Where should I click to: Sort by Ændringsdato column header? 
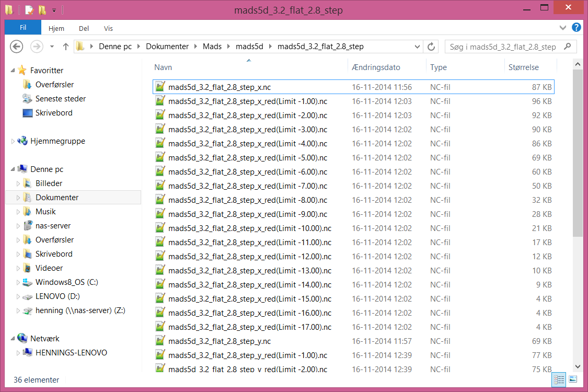point(376,67)
